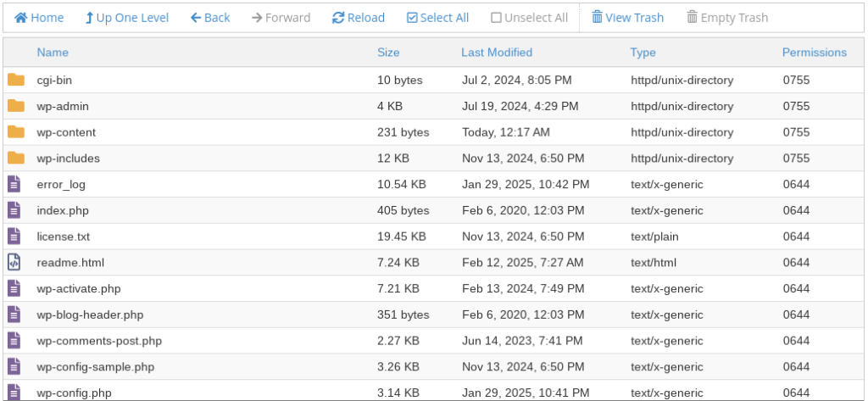Select the license.txt file name
The image size is (868, 401).
pyautogui.click(x=63, y=236)
